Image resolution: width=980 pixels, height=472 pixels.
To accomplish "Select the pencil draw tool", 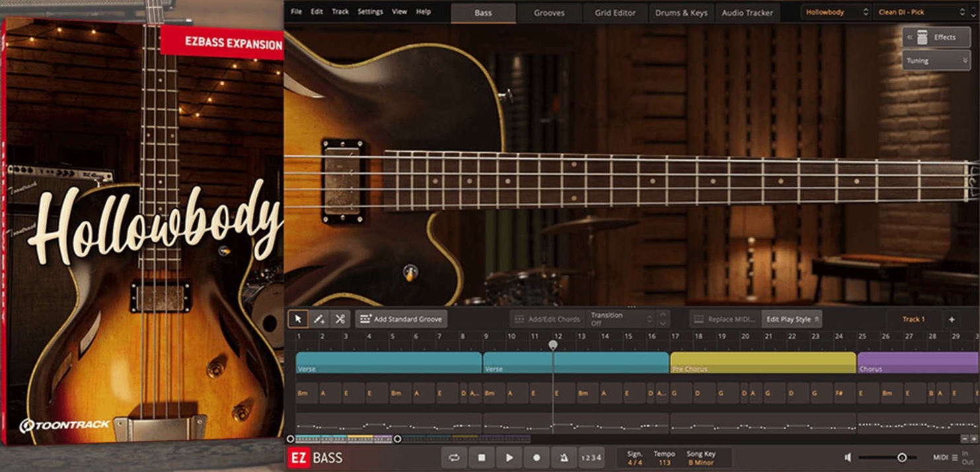I will click(319, 320).
